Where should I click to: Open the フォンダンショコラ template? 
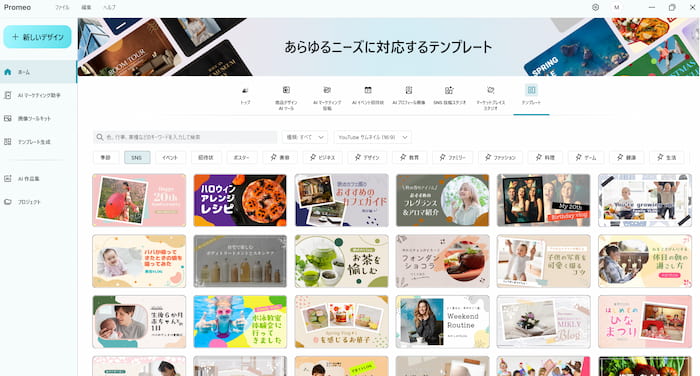tap(442, 261)
